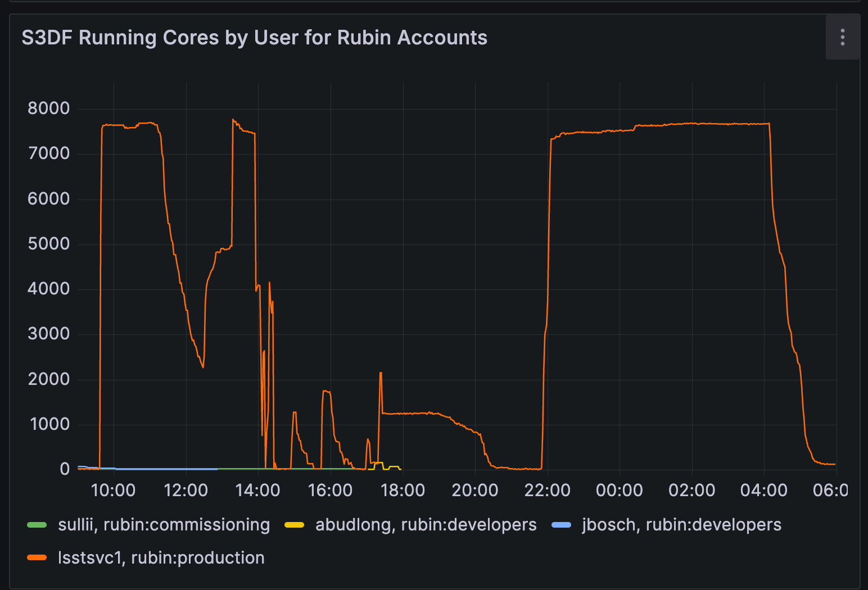Click the 10:00 time axis label
Image resolution: width=868 pixels, height=590 pixels.
point(113,491)
